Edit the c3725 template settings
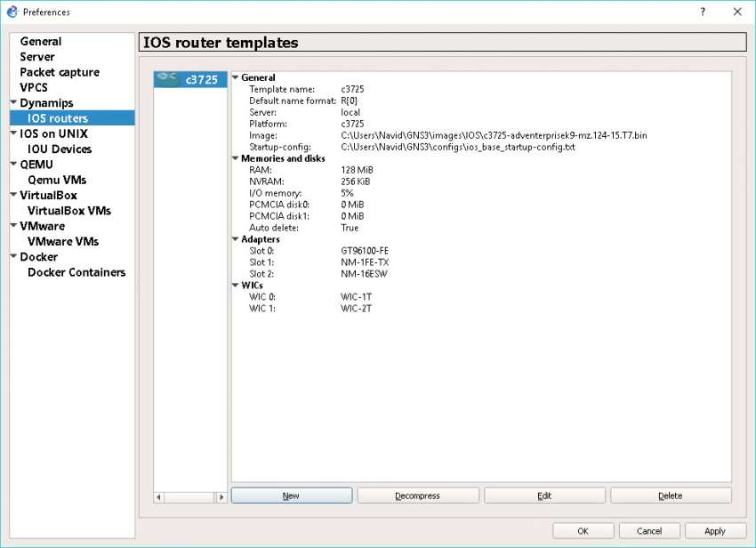This screenshot has height=548, width=756. point(544,495)
